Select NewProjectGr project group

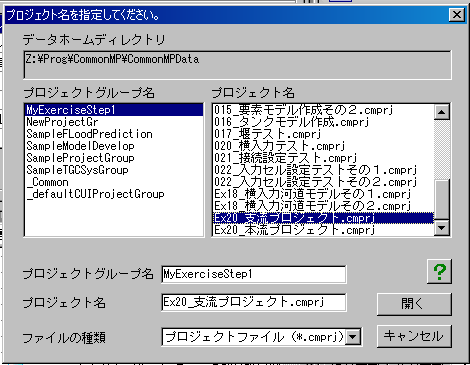[114, 122]
